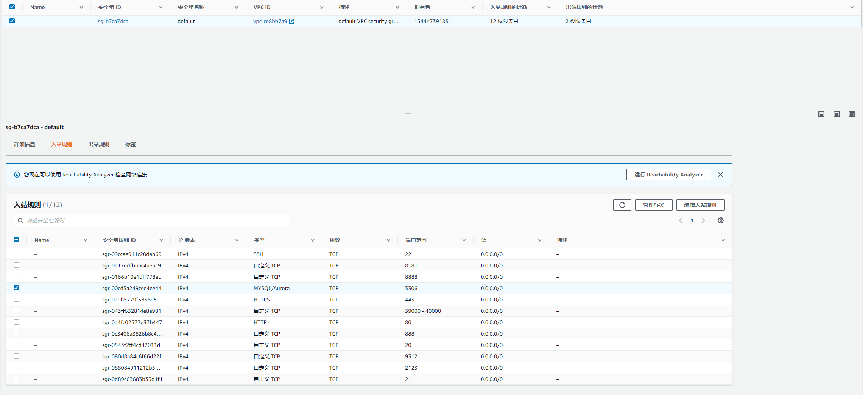Click rule ID sgr-09ccae911c20dab69
Viewport: 868px width, 395px height.
[x=132, y=254]
